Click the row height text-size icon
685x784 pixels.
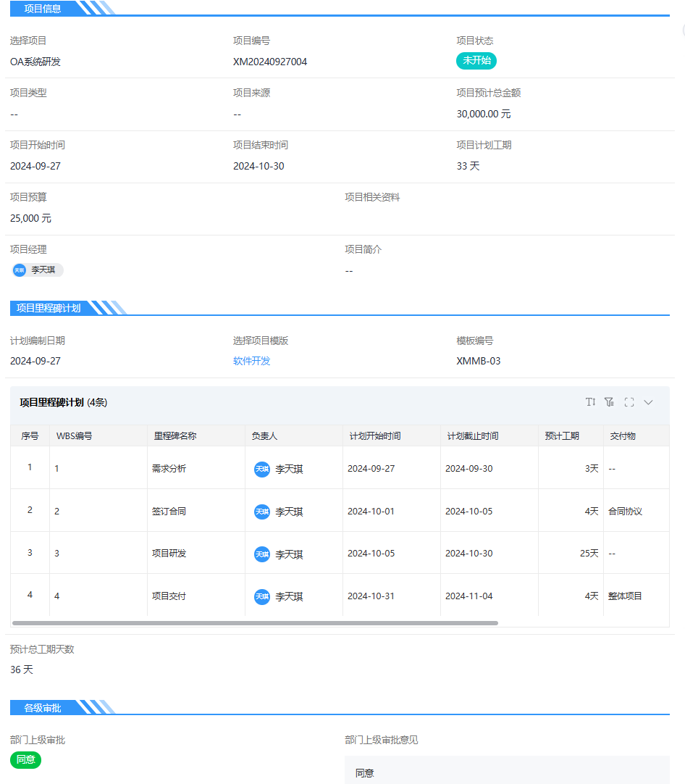(x=590, y=402)
